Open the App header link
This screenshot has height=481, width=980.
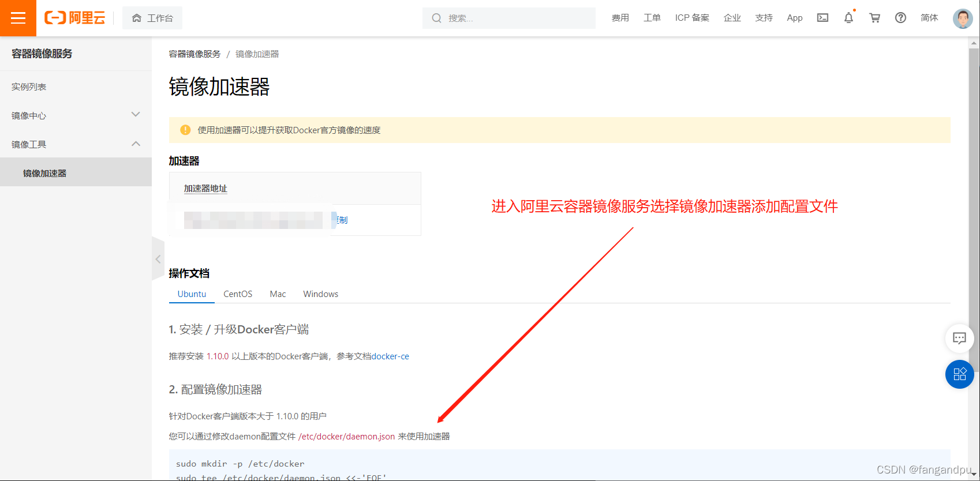795,18
